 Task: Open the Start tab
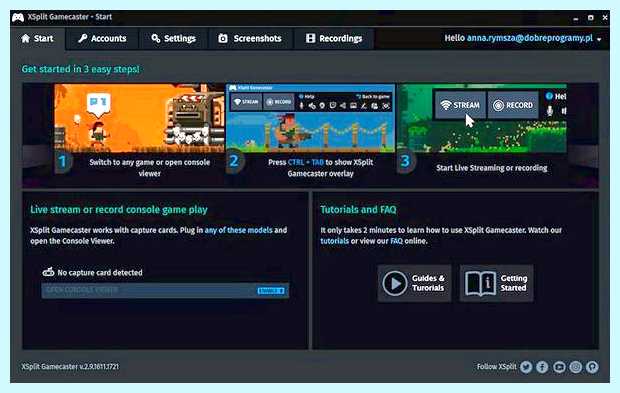(x=38, y=38)
